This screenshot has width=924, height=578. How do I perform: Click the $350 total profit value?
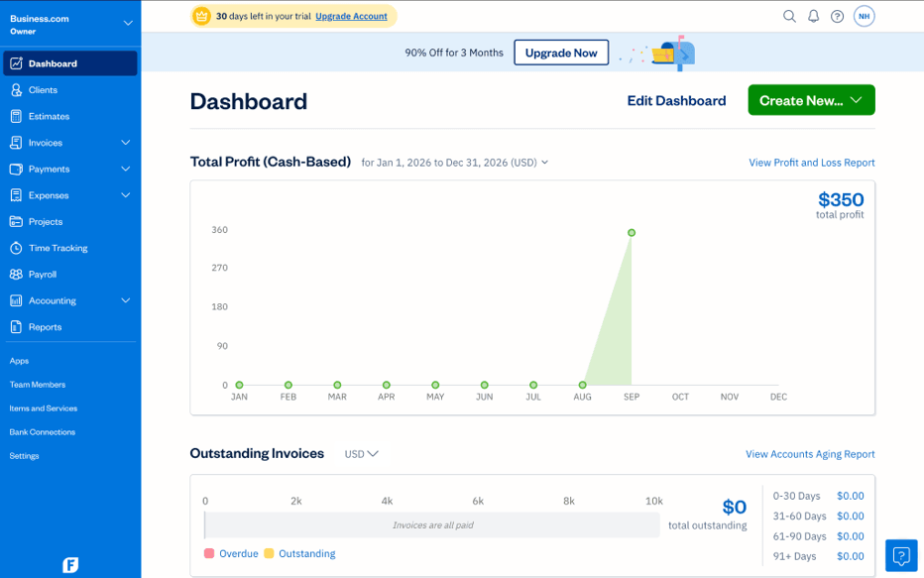[x=841, y=199]
